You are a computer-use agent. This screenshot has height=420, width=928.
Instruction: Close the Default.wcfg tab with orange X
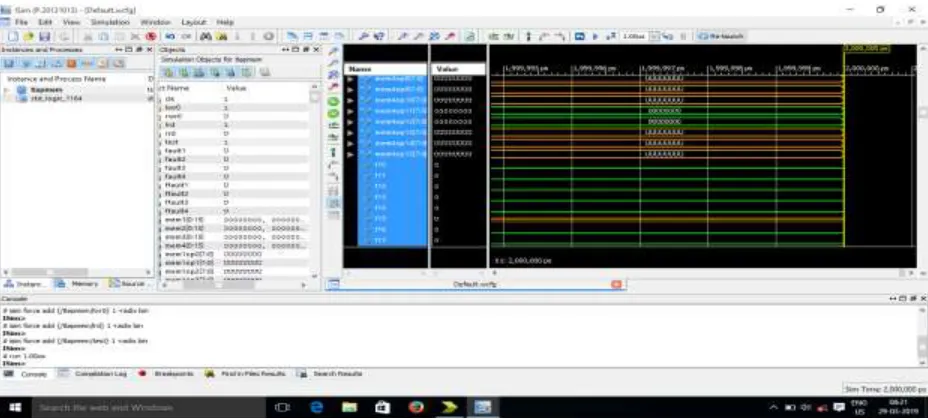(x=616, y=284)
